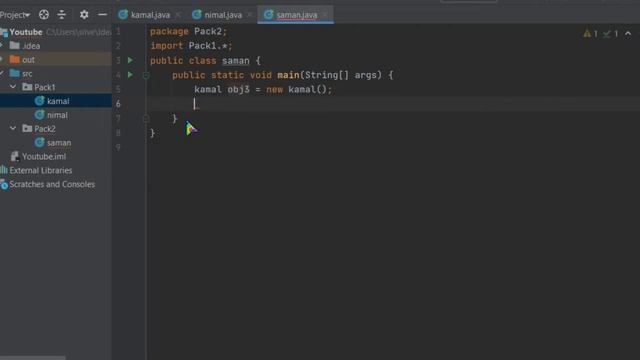Switch to the nimal.java tab

click(223, 15)
